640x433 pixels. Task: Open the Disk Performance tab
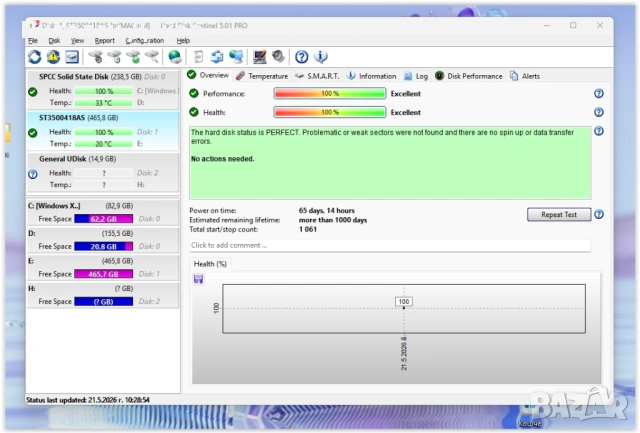point(469,76)
